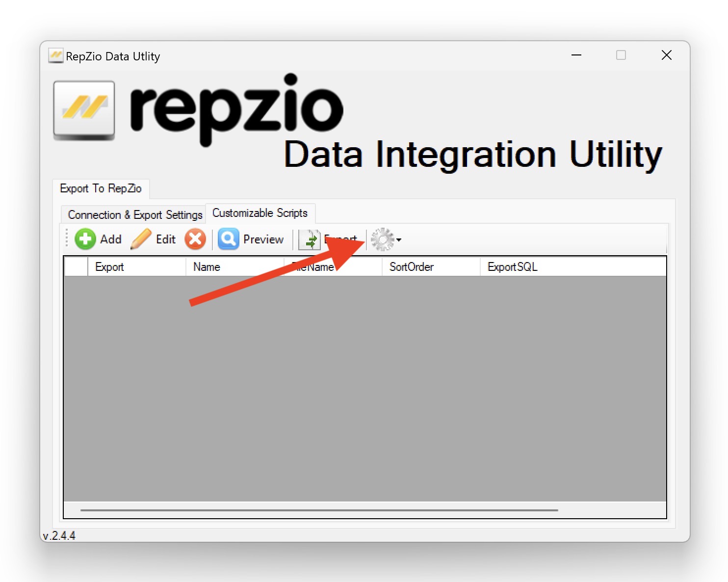Open the dropdown arrow beside the gear
The image size is (728, 582).
click(x=399, y=240)
